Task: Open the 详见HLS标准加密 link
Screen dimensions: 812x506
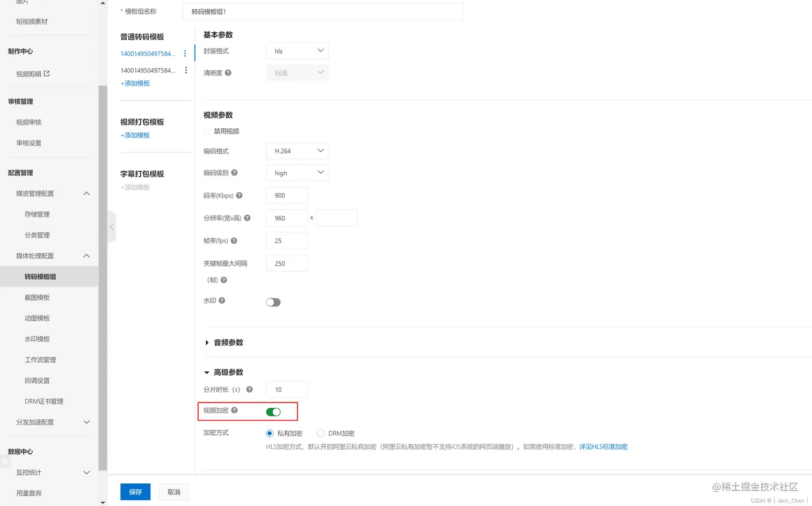Action: click(x=604, y=447)
